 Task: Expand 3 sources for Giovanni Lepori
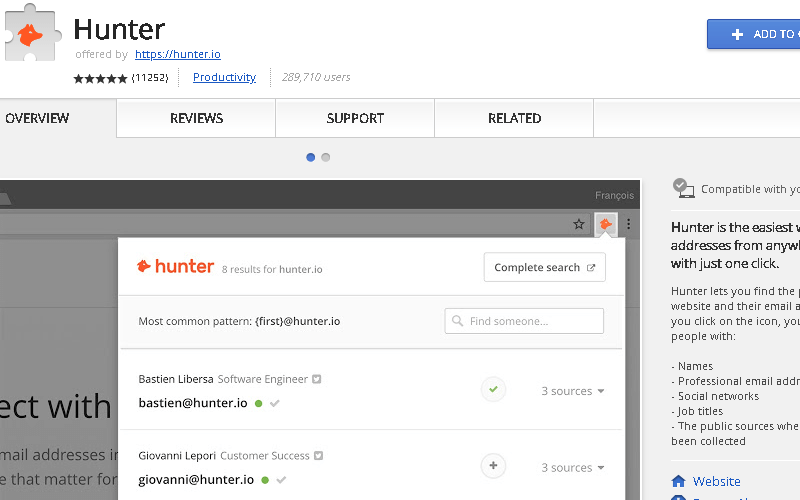click(573, 467)
